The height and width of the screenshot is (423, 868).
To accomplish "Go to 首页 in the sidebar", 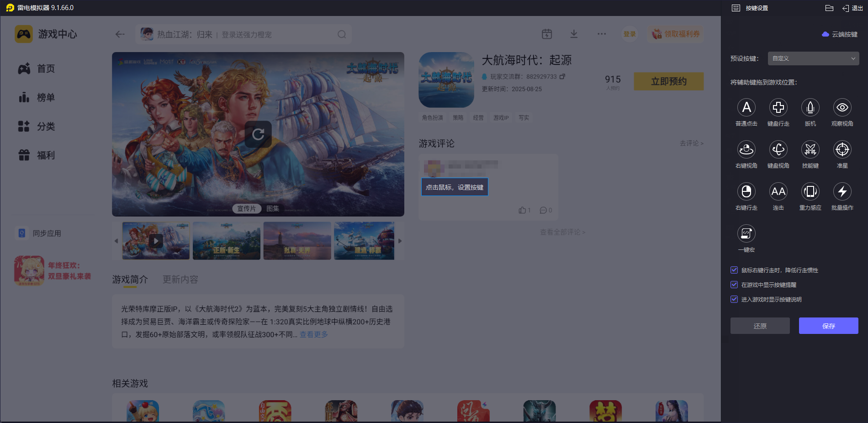I will [x=37, y=69].
